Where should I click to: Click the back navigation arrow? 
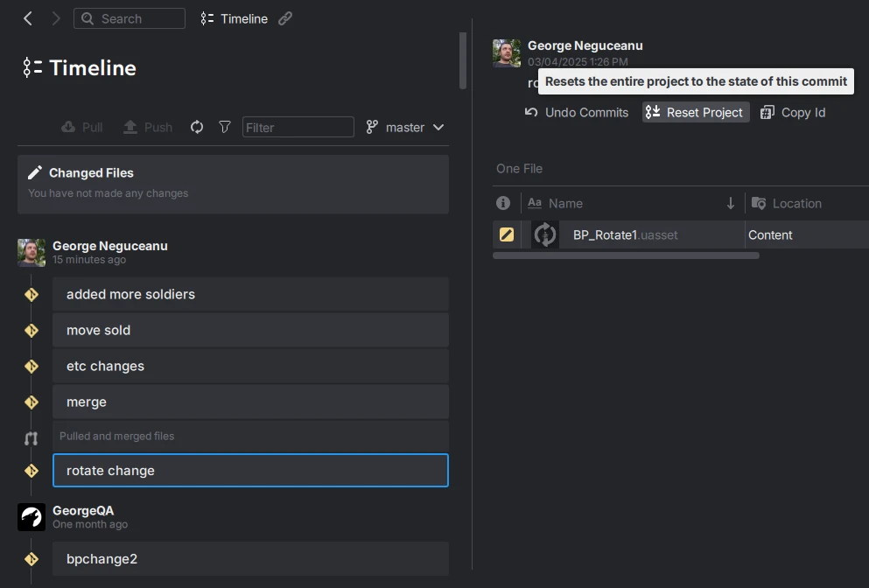(x=27, y=18)
